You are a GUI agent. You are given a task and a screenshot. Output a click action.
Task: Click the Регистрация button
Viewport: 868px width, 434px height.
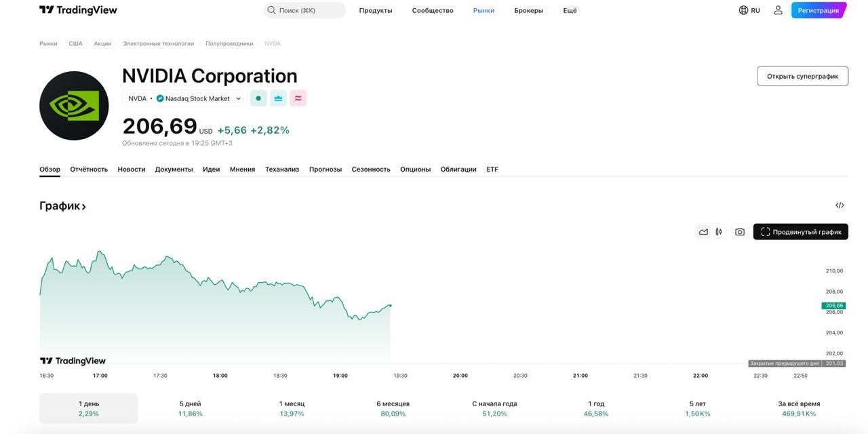(818, 10)
